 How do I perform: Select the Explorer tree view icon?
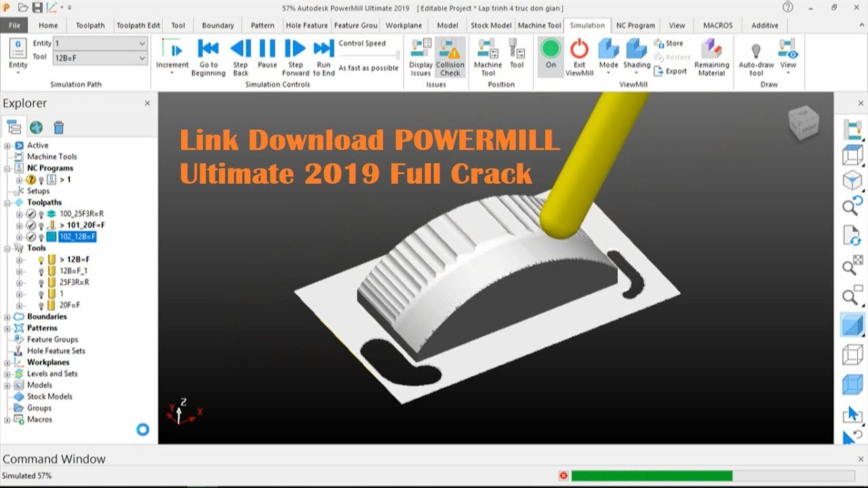tap(14, 127)
